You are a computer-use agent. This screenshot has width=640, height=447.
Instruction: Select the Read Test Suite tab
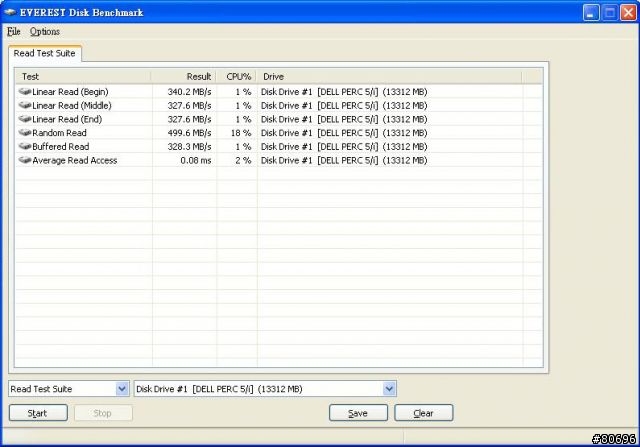(x=44, y=53)
